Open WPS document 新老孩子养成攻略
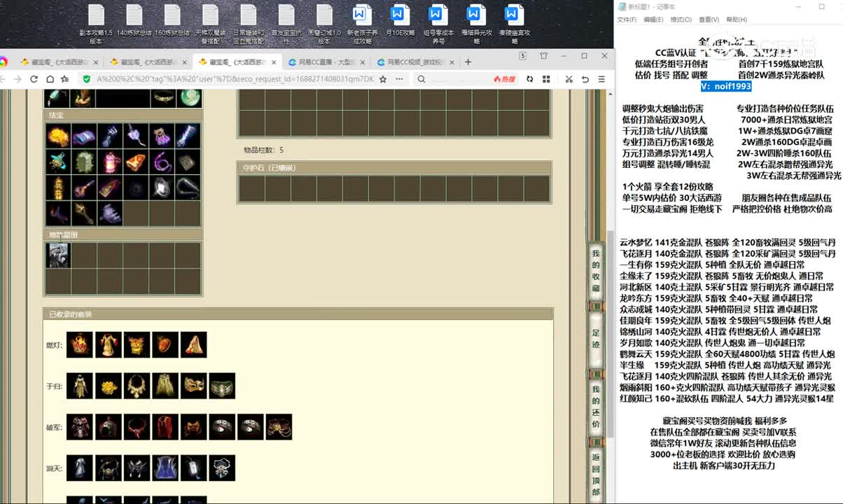Image resolution: width=843 pixels, height=504 pixels. click(362, 24)
